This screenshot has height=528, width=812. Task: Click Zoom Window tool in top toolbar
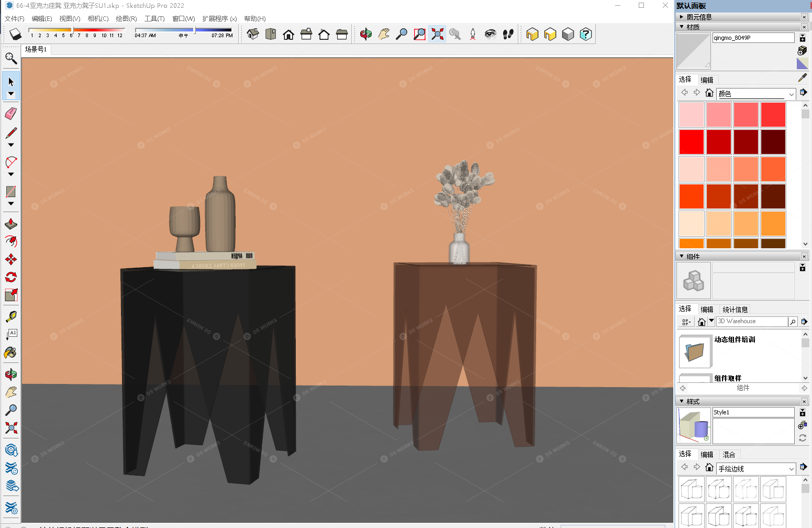(x=419, y=34)
